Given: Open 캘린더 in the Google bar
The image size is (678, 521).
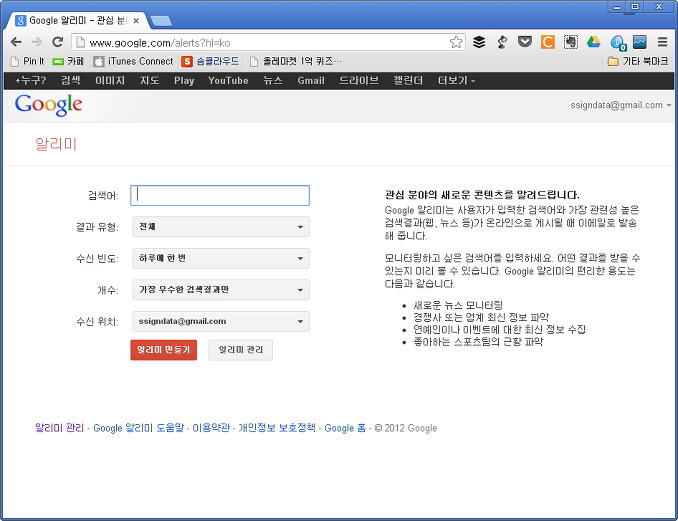Looking at the screenshot, I should tap(408, 81).
